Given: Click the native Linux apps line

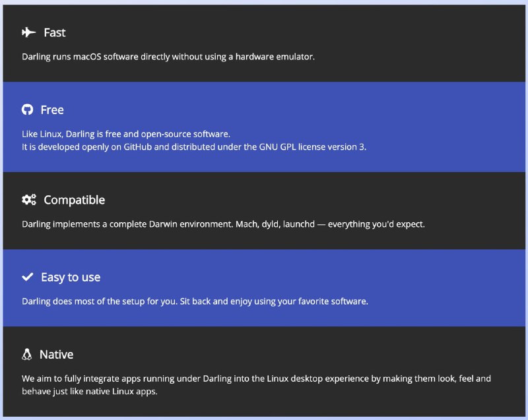Looking at the screenshot, I should [90, 392].
